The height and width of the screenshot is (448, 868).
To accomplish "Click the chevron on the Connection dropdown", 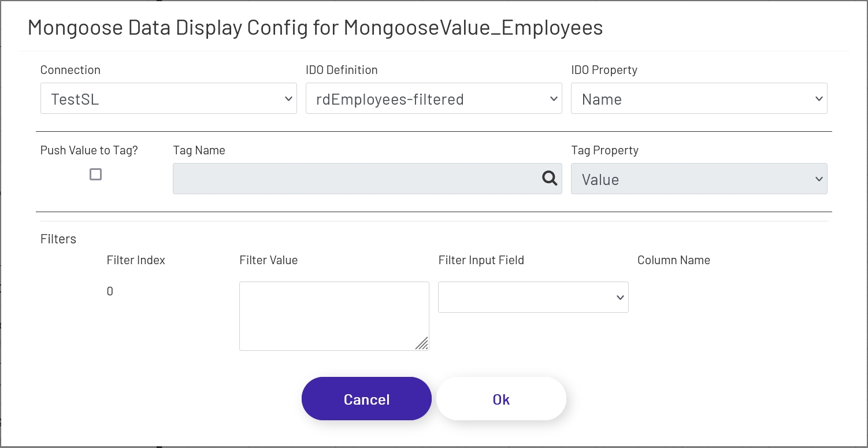I will coord(289,98).
